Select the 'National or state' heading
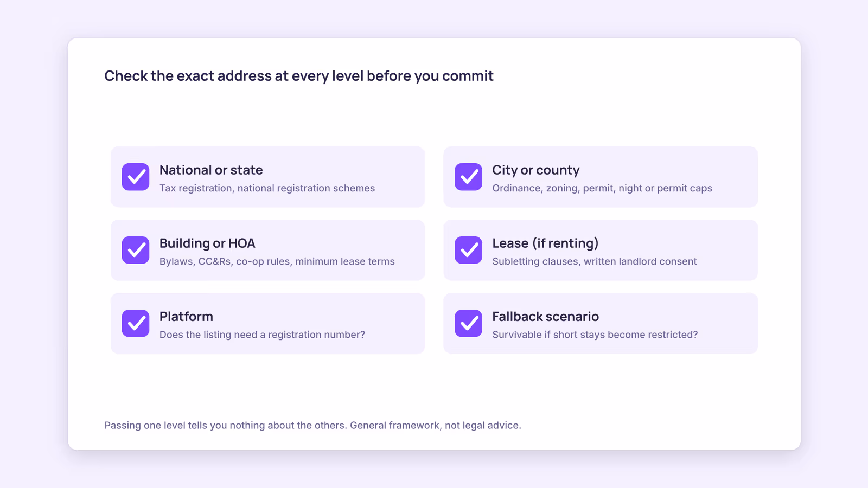Viewport: 868px width, 488px height. pos(211,170)
